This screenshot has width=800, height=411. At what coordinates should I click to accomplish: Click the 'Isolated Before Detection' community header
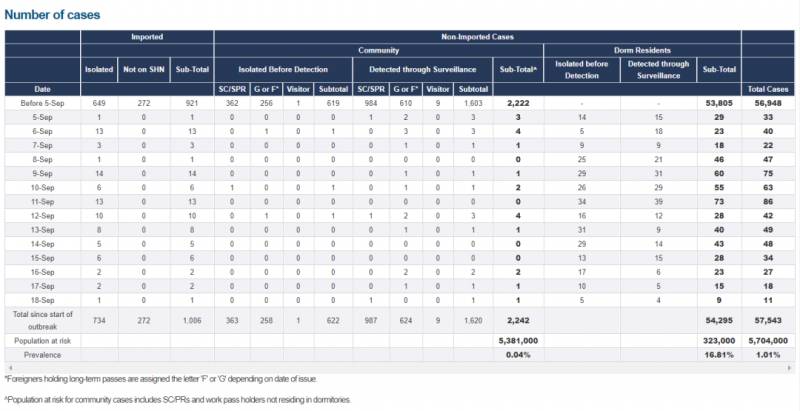pos(284,69)
